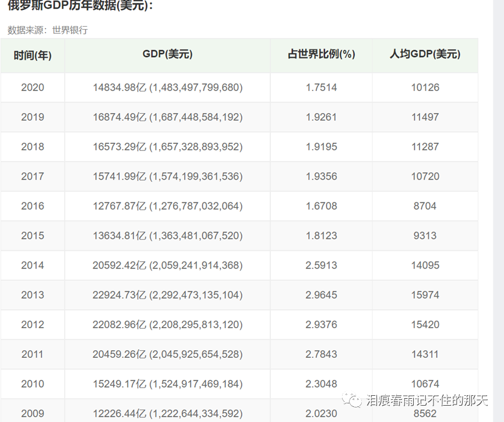Click the 时间(年) column header
Screen dimensions: 504x422
click(x=33, y=55)
